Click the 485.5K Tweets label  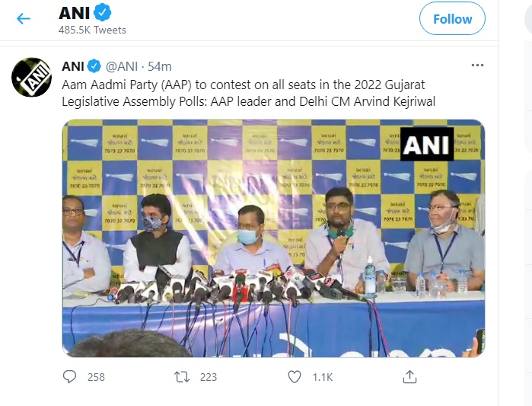[92, 30]
